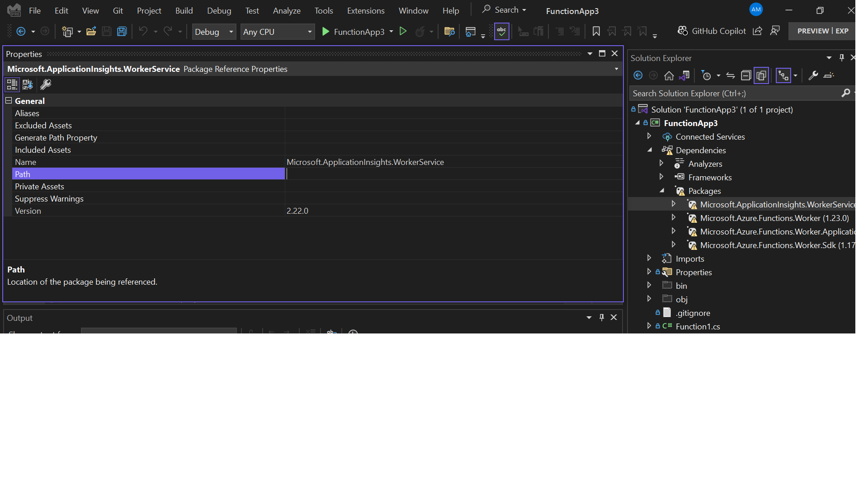Viewport: 868px width, 488px height.
Task: Click Solution Explorer Properties wrench icon
Action: coord(813,75)
